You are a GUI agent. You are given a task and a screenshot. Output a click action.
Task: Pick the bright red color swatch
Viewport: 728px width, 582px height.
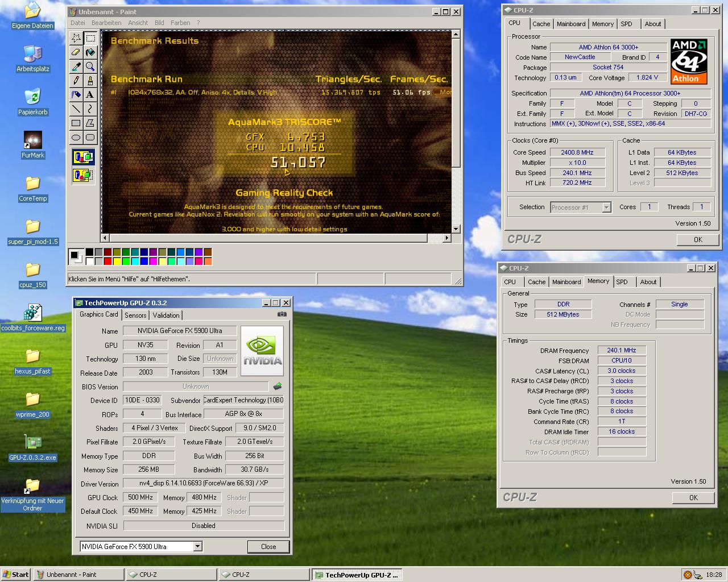[x=107, y=261]
